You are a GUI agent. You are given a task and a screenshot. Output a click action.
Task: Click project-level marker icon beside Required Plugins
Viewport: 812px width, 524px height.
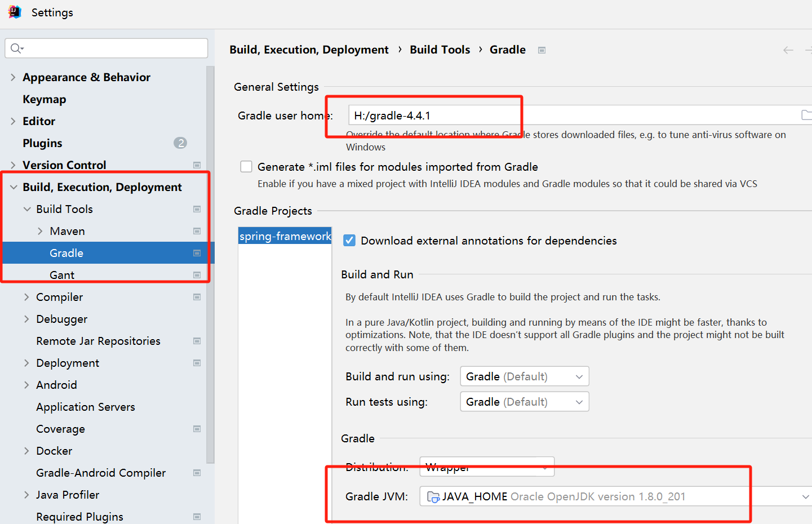click(197, 517)
